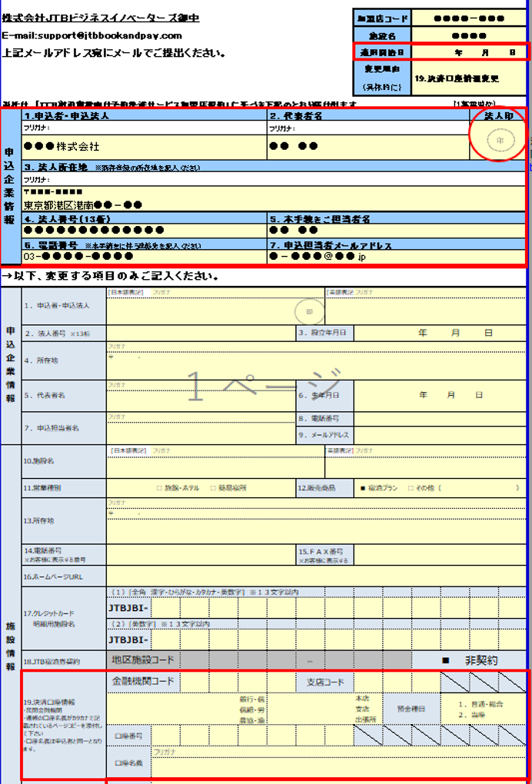The image size is (532, 784).
Task: Click the 15.FAX番号 input field
Action: [x=440, y=555]
